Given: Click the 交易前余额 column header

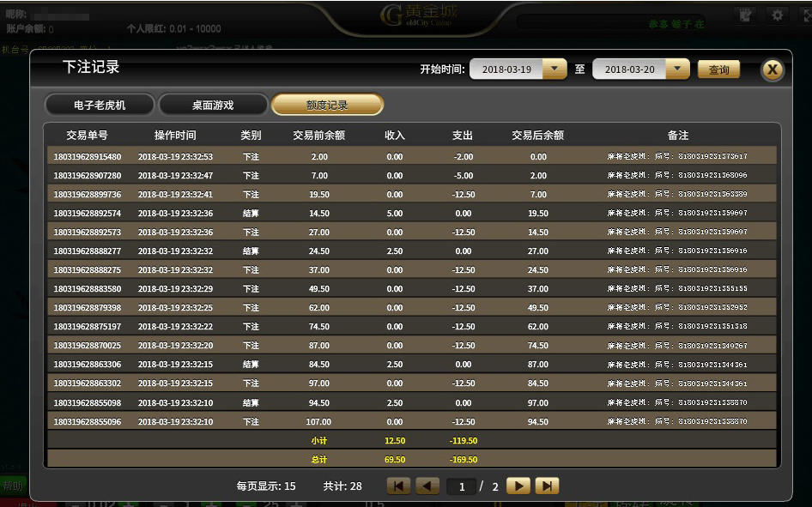Looking at the screenshot, I should tap(319, 135).
